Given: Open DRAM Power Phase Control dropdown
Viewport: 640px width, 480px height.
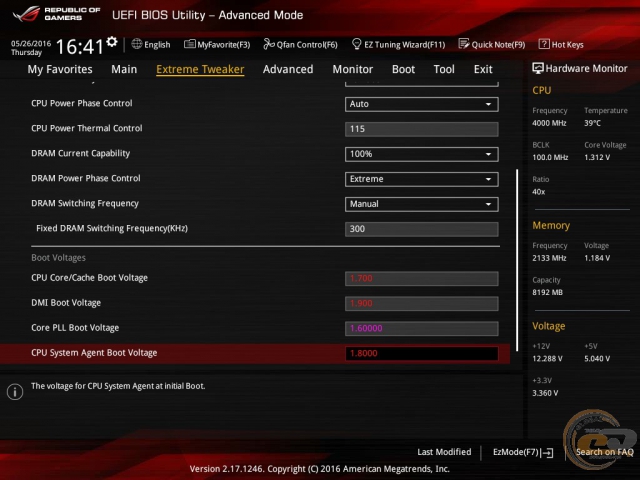Looking at the screenshot, I should tap(422, 179).
